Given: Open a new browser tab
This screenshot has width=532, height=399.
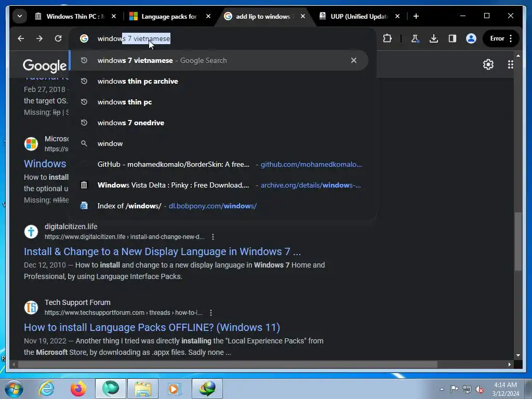Looking at the screenshot, I should (x=416, y=16).
